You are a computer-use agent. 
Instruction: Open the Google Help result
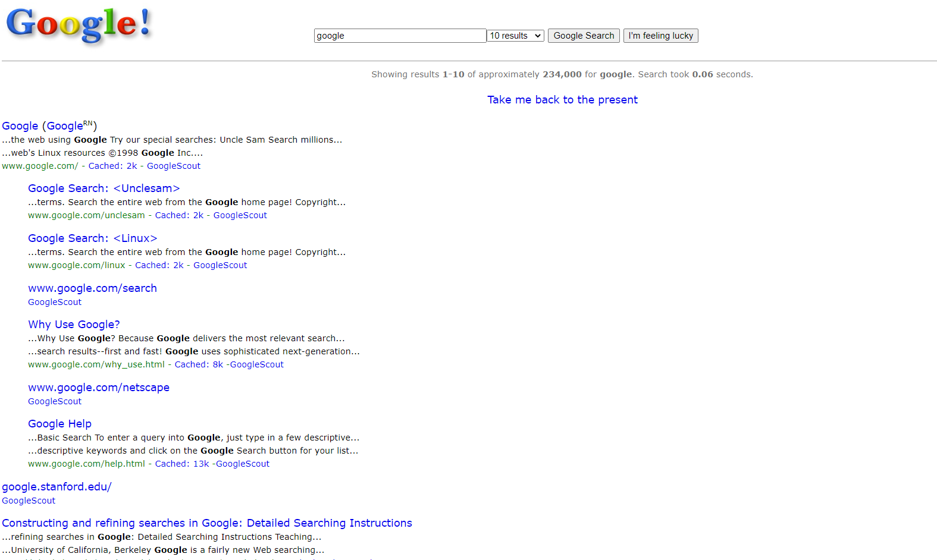pyautogui.click(x=59, y=424)
